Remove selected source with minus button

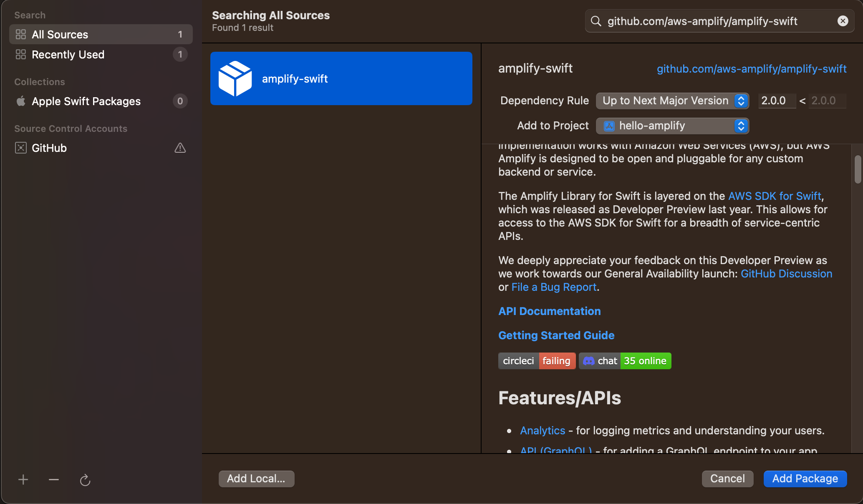point(54,480)
